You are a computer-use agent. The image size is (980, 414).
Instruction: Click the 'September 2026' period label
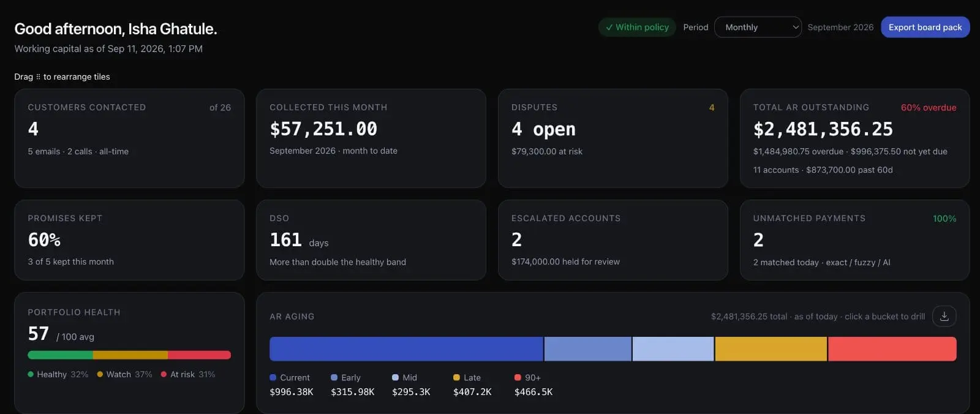click(x=840, y=27)
